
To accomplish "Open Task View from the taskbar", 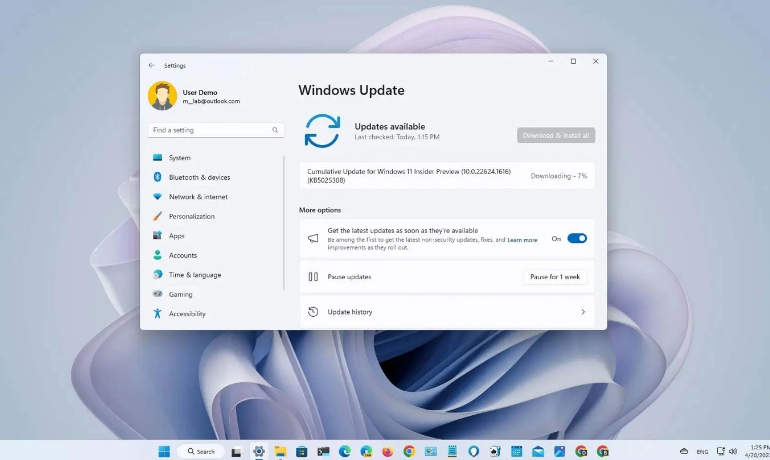I will point(236,452).
